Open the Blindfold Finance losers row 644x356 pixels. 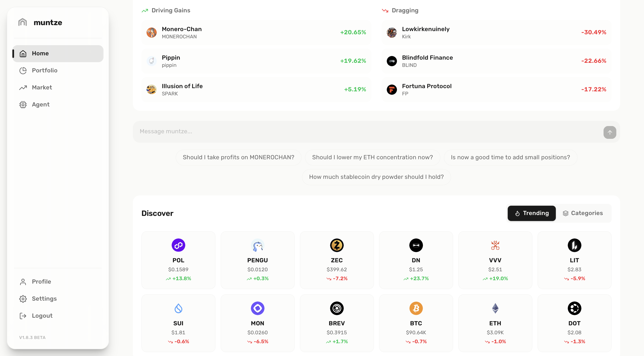click(x=496, y=61)
